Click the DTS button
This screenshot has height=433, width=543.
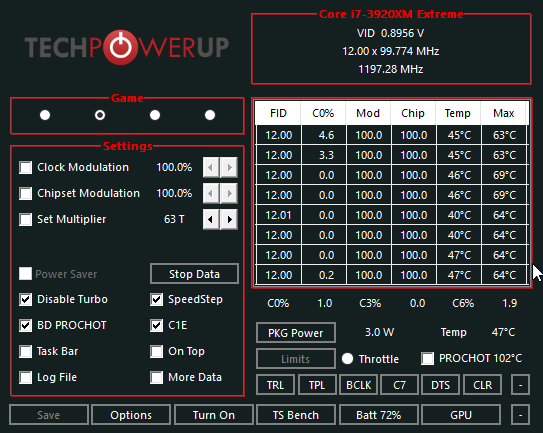(x=440, y=385)
